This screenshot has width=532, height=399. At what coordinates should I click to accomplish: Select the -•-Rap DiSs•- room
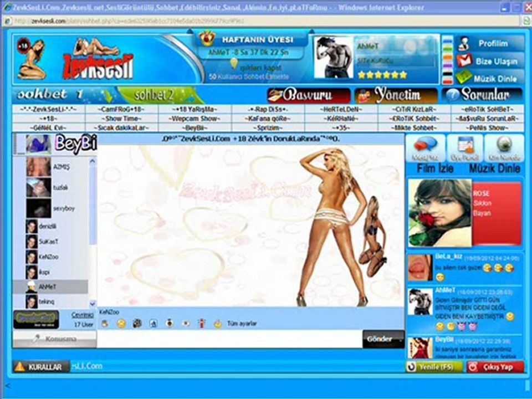click(x=268, y=109)
